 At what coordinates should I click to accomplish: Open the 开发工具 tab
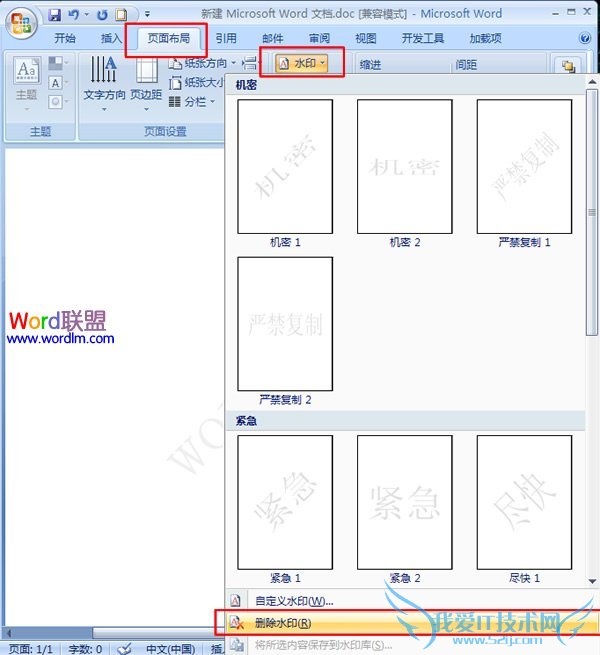click(x=423, y=38)
